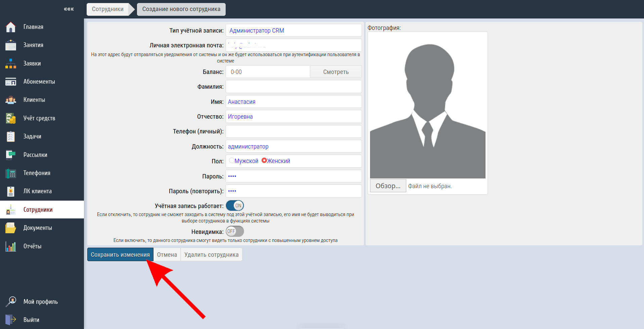Navigate to Клиенты
The image size is (644, 329).
pyautogui.click(x=34, y=100)
